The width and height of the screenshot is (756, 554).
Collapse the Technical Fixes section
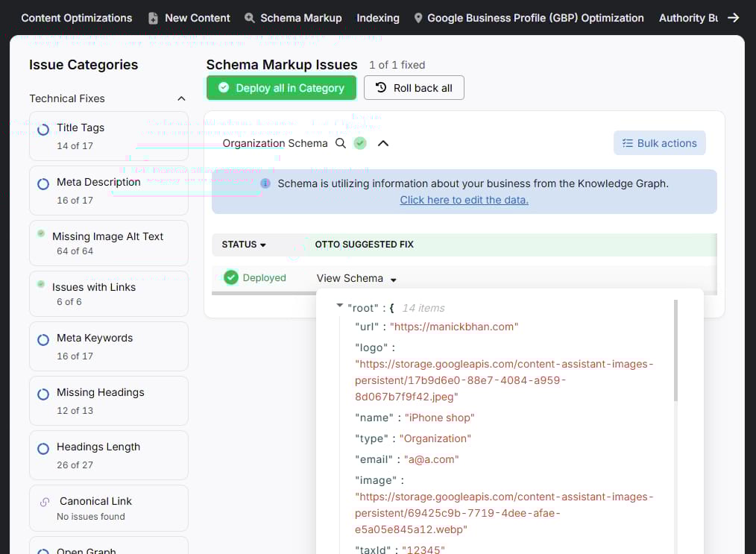point(181,98)
